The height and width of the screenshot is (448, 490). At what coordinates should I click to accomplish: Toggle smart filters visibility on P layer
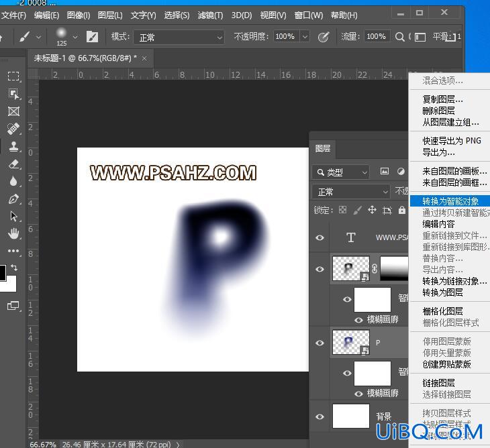click(347, 373)
